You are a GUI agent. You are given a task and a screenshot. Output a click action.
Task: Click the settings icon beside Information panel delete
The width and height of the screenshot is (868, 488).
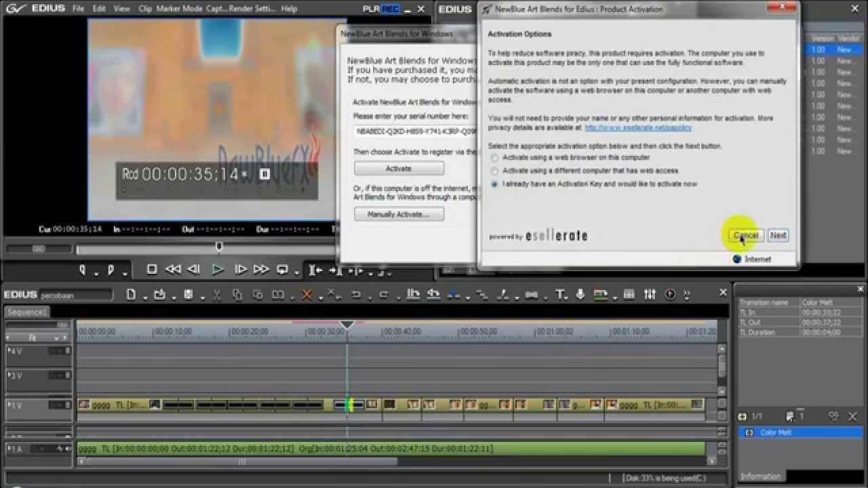click(x=833, y=416)
